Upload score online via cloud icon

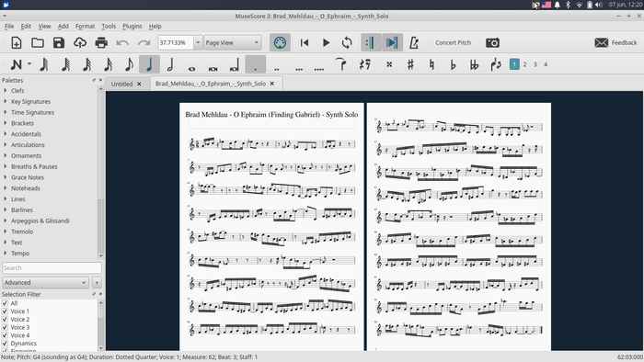tap(80, 42)
